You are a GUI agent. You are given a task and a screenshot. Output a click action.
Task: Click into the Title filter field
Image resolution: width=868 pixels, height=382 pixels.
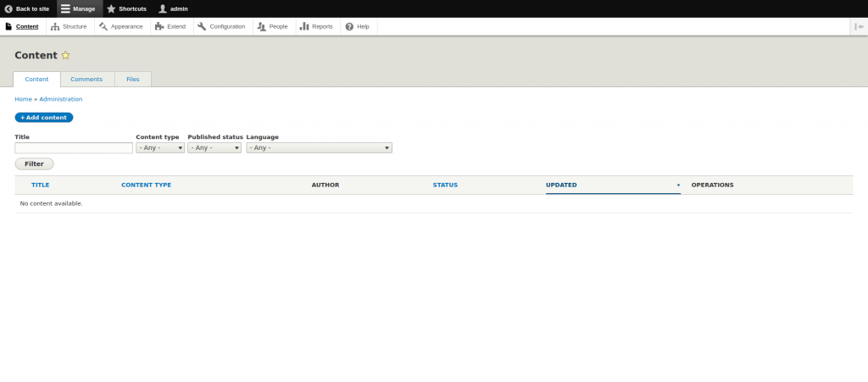[74, 147]
